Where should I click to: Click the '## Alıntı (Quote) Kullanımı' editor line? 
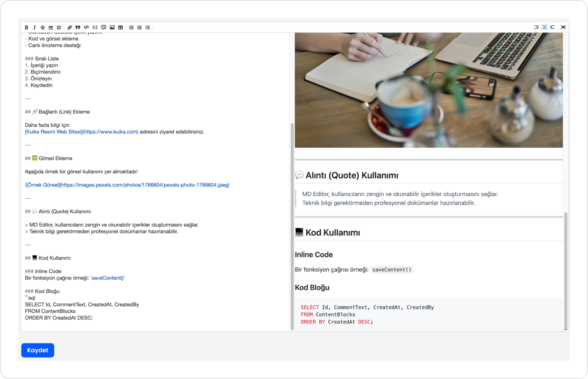[58, 211]
